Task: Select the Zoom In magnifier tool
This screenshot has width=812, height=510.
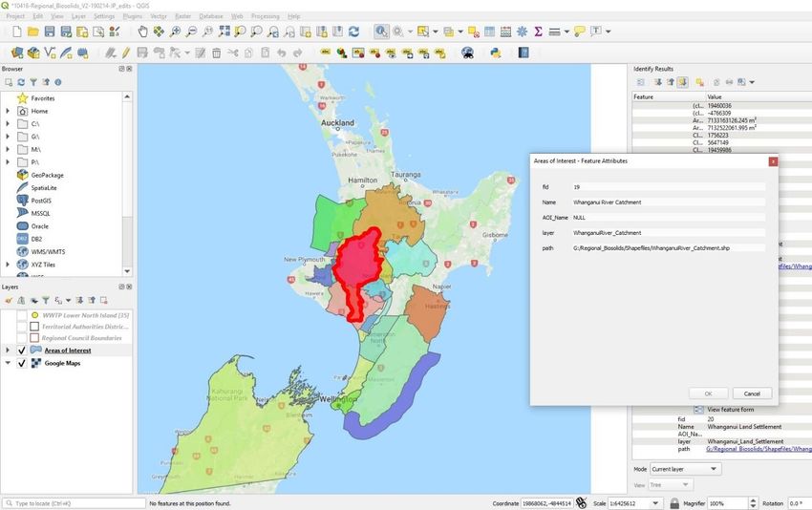Action: pyautogui.click(x=175, y=32)
